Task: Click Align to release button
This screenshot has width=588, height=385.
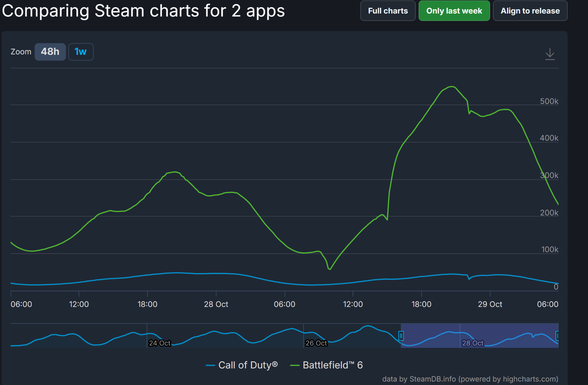Action: click(x=530, y=11)
